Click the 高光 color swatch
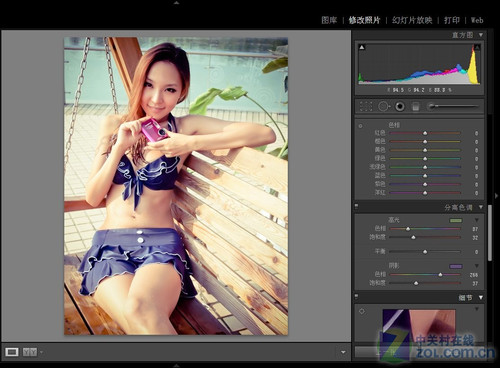This screenshot has height=368, width=500. (x=456, y=220)
